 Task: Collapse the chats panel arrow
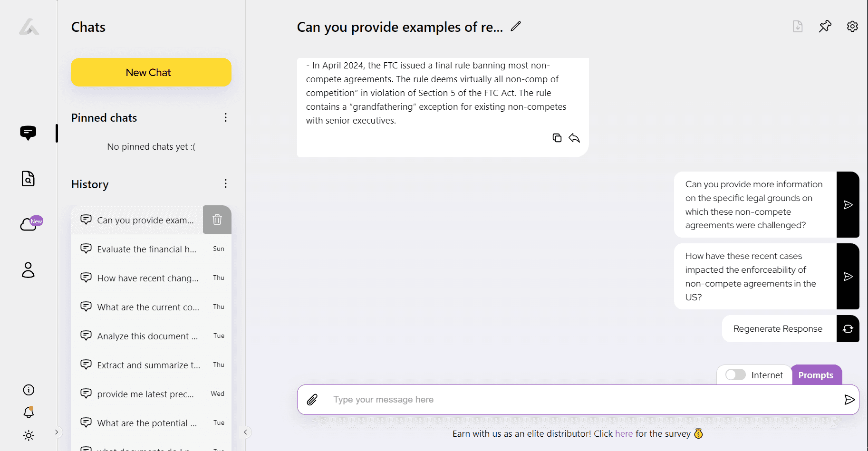click(x=245, y=432)
